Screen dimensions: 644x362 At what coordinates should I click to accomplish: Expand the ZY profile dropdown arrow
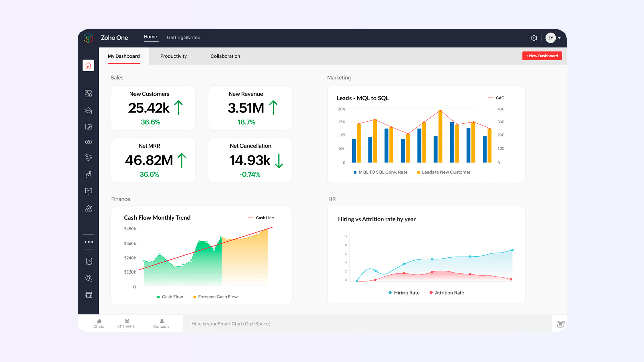coord(559,38)
